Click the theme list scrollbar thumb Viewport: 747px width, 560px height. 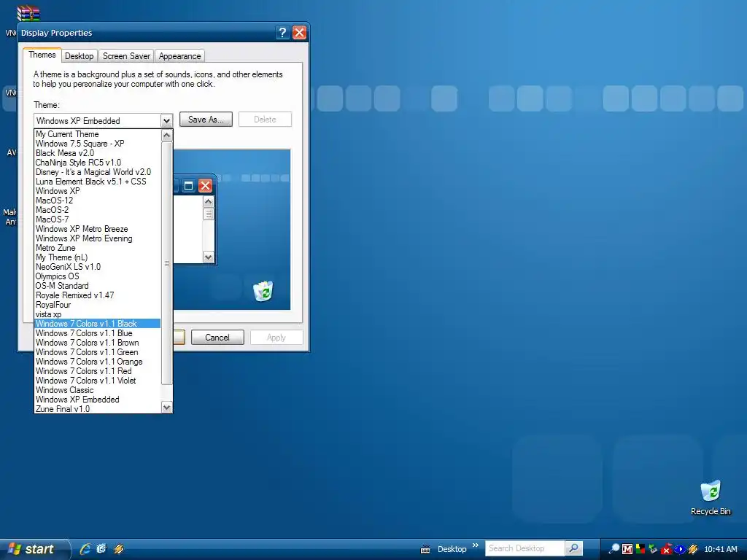pyautogui.click(x=167, y=262)
